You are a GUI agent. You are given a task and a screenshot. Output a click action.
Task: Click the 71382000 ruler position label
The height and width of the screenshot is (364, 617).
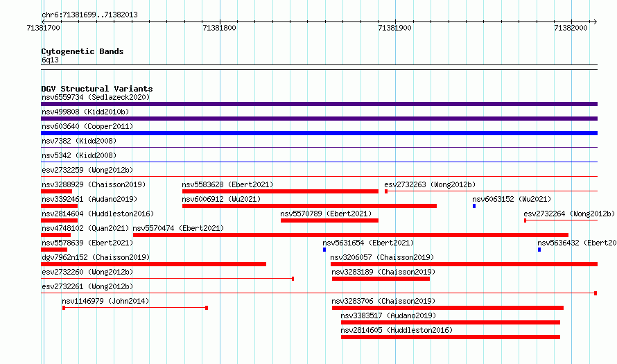click(x=571, y=28)
